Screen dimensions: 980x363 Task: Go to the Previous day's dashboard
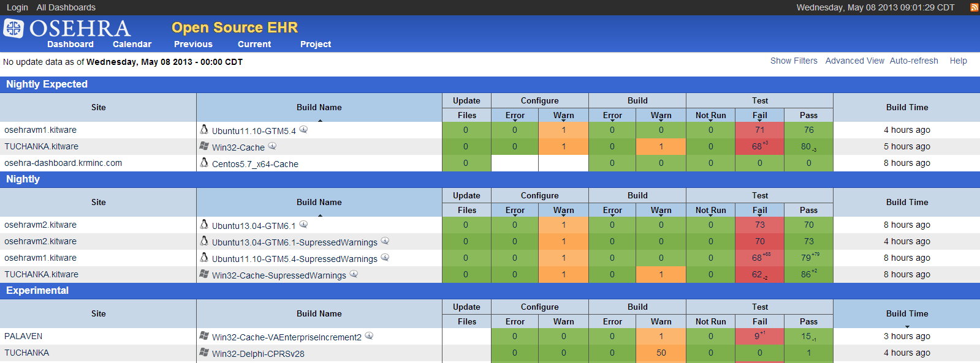(x=193, y=44)
